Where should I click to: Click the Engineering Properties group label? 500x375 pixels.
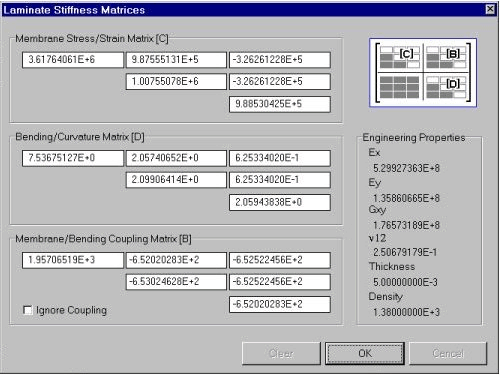tap(414, 137)
